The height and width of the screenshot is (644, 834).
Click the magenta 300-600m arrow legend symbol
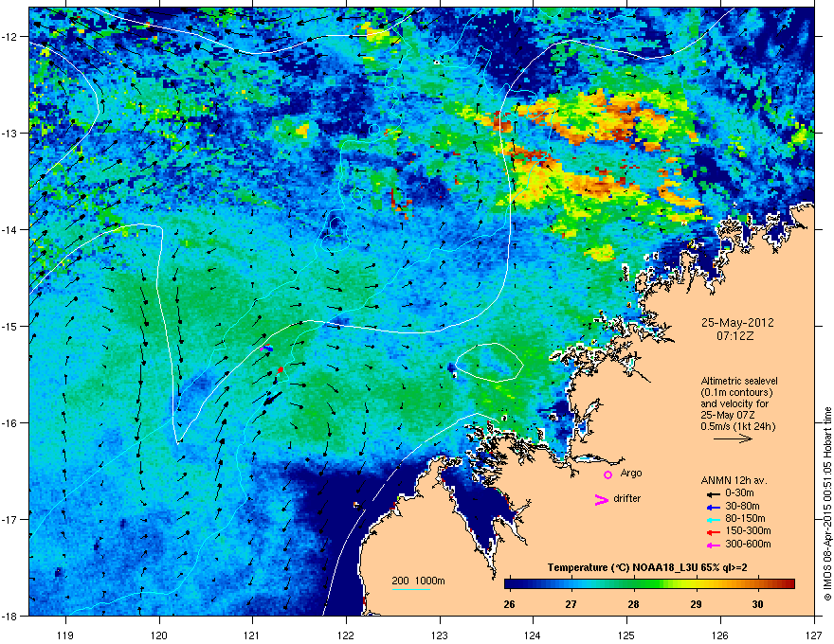point(714,545)
